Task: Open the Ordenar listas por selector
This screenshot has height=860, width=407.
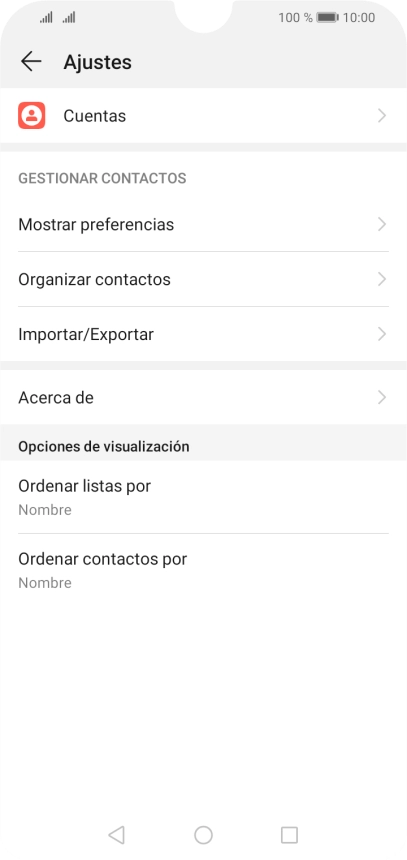Action: tap(204, 497)
